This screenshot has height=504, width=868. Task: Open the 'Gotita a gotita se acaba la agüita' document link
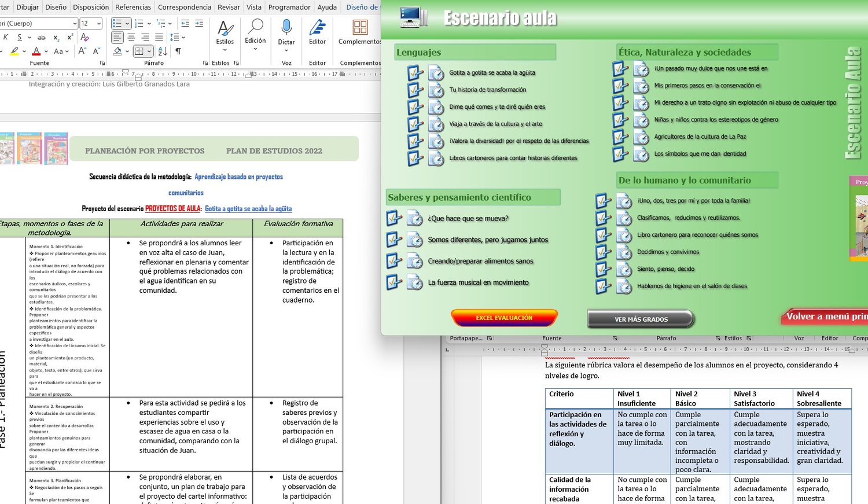coord(248,209)
